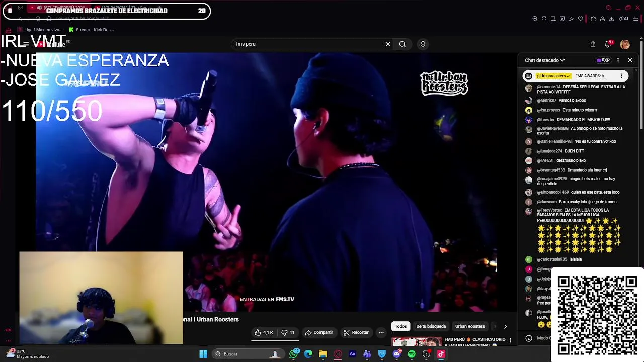644x362 pixels.
Task: Open the browser downloads icon
Action: point(611,19)
